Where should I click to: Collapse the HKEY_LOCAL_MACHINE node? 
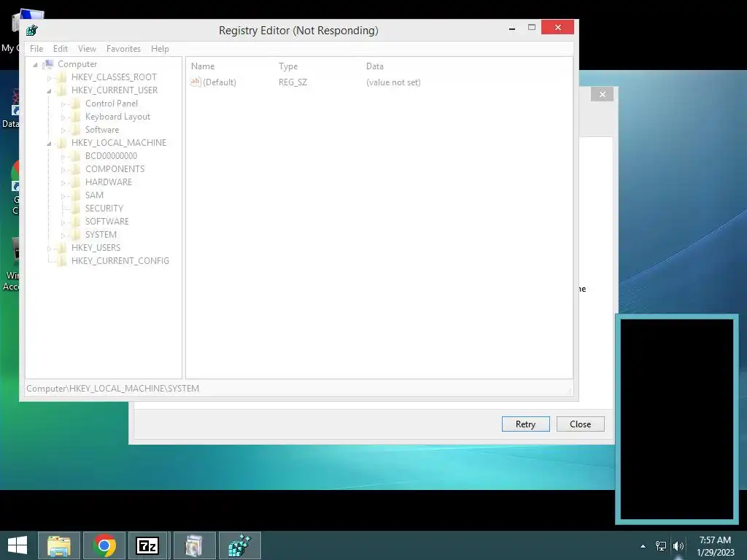[49, 144]
